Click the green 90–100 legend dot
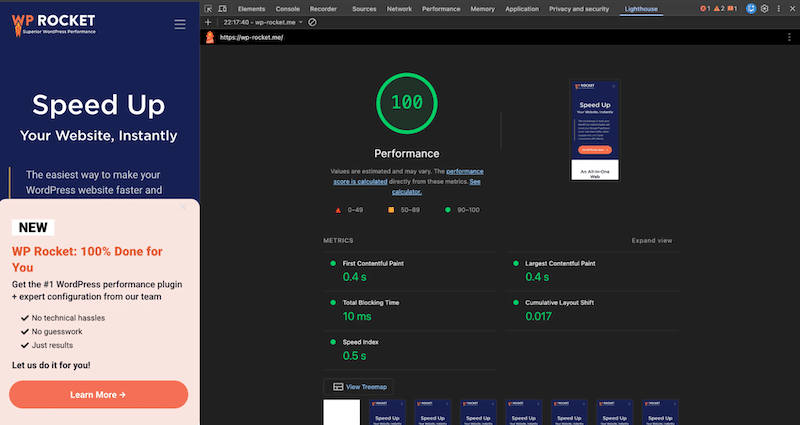 447,210
